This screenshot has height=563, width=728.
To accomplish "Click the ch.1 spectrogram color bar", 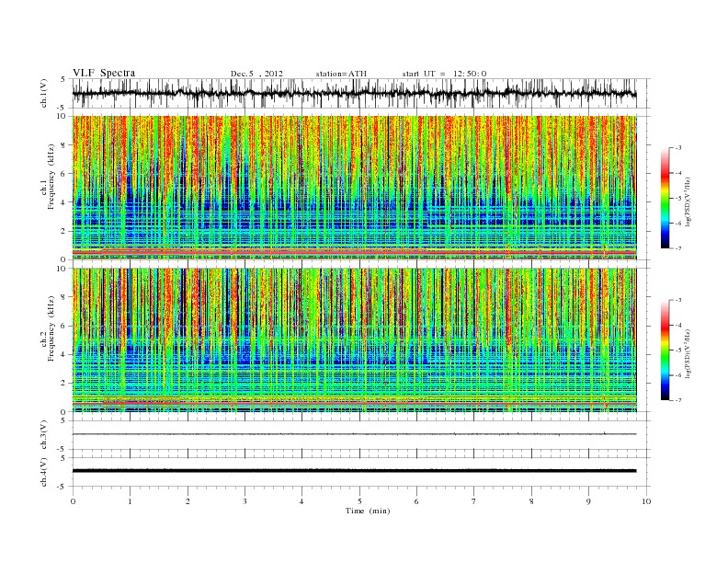I will pos(665,199).
